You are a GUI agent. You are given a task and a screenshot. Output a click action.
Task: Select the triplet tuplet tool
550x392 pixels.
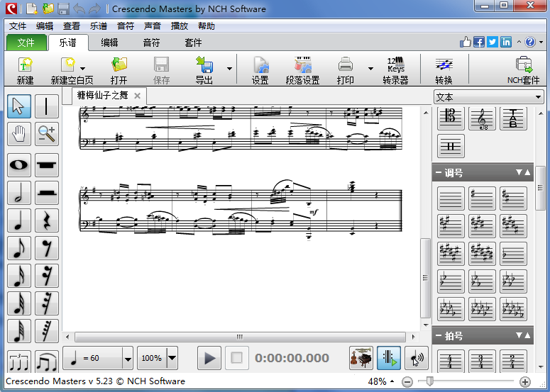tap(19, 362)
